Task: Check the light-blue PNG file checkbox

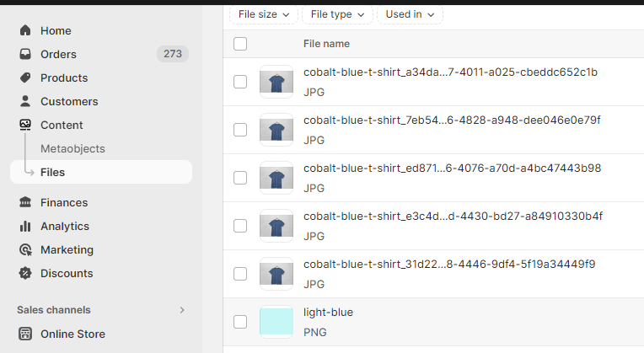Action: 240,322
